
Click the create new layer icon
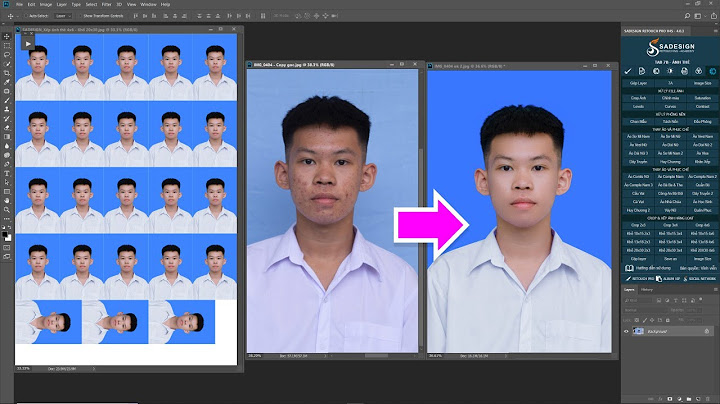[698, 399]
